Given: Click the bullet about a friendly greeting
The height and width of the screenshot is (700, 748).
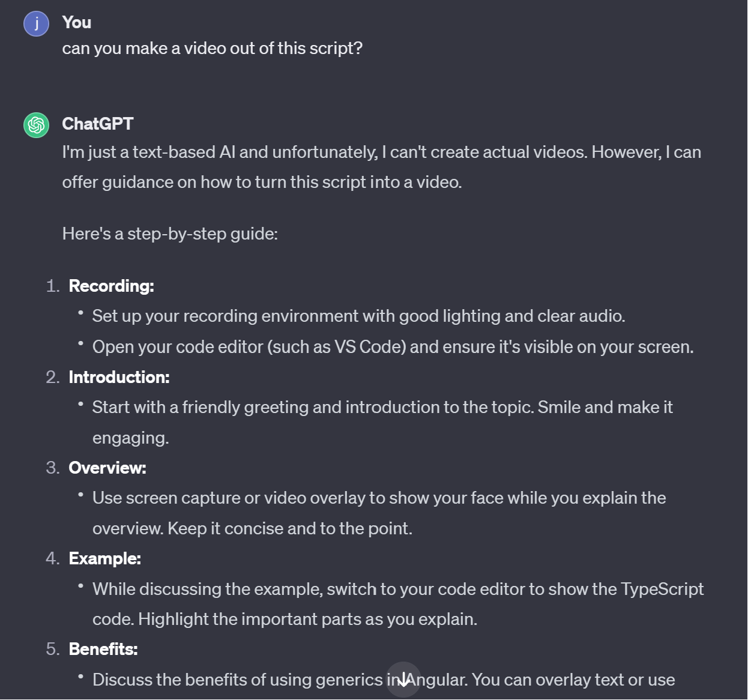Looking at the screenshot, I should [383, 423].
